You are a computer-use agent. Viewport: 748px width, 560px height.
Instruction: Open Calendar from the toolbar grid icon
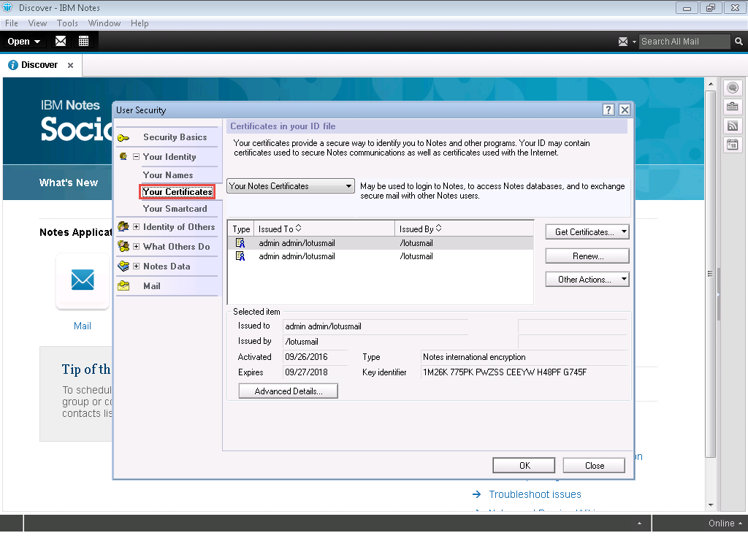tap(83, 41)
